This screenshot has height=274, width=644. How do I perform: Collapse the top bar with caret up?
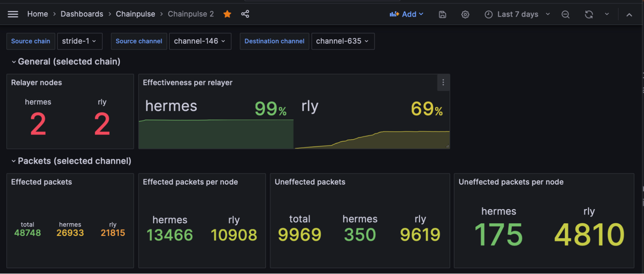click(629, 15)
